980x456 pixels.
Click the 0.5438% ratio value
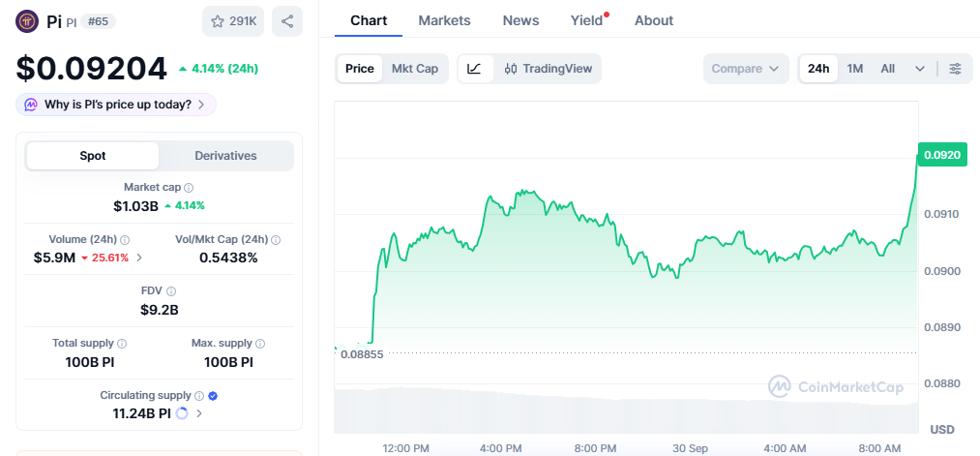(228, 258)
